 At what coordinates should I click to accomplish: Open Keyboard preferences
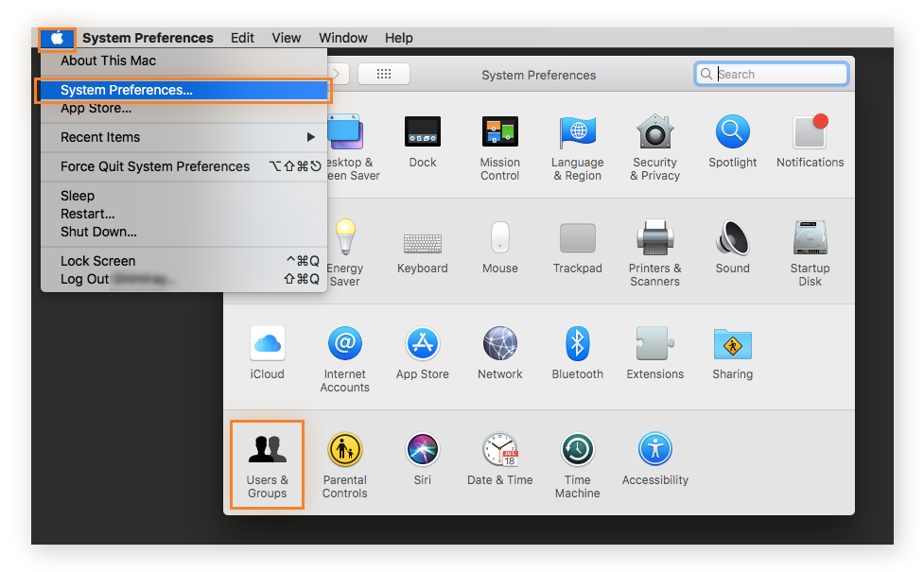click(x=422, y=249)
